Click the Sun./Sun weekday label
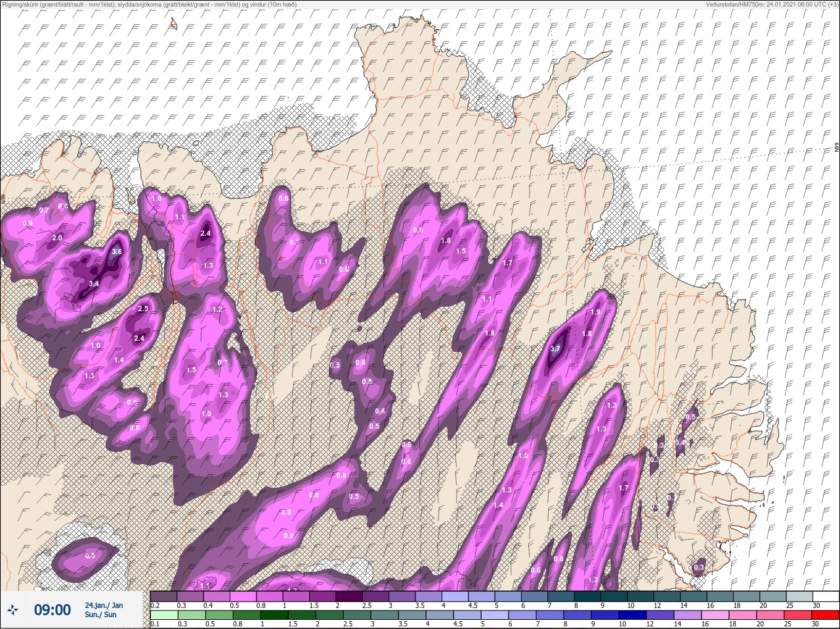Viewport: 840px width, 629px height. pos(100,615)
